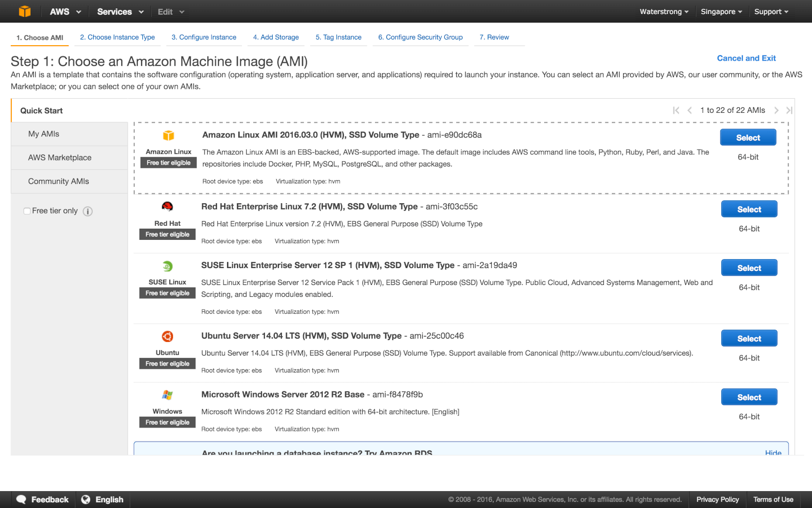Click Ubuntu Free tier eligible badge
The height and width of the screenshot is (508, 812).
[x=167, y=364]
